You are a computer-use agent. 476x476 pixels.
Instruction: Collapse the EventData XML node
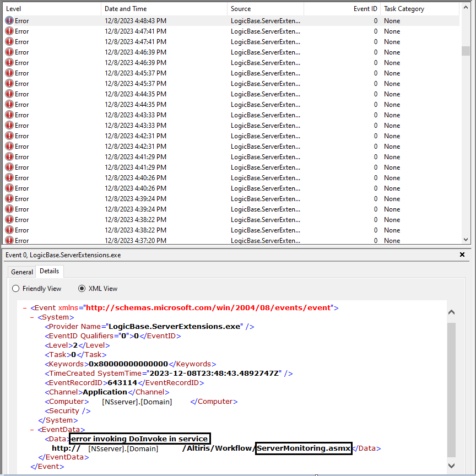click(33, 429)
